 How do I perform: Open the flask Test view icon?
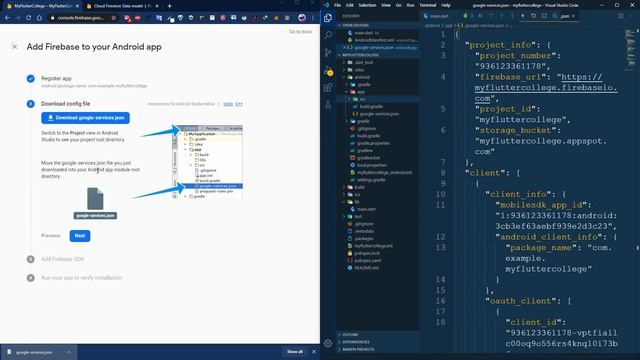point(328,105)
